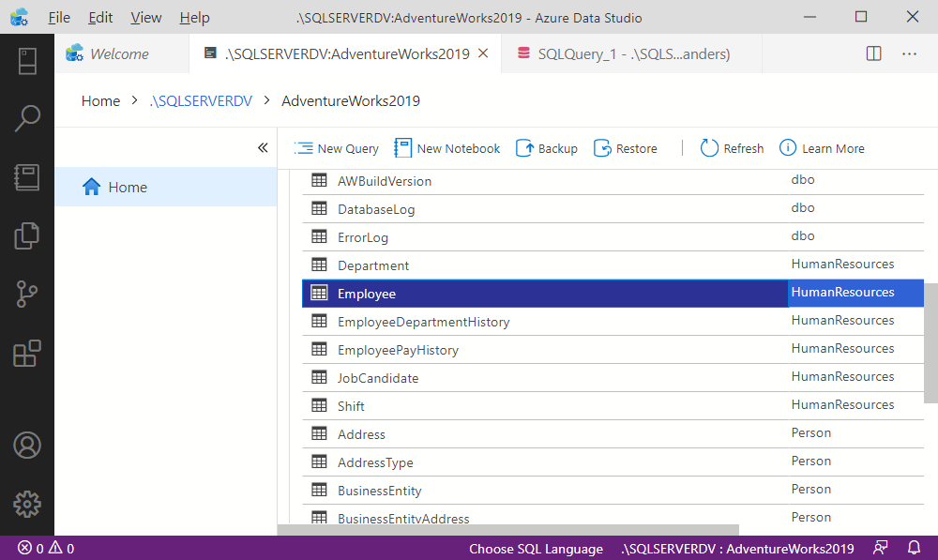Click the table icon beside JobCandidate

click(x=319, y=377)
